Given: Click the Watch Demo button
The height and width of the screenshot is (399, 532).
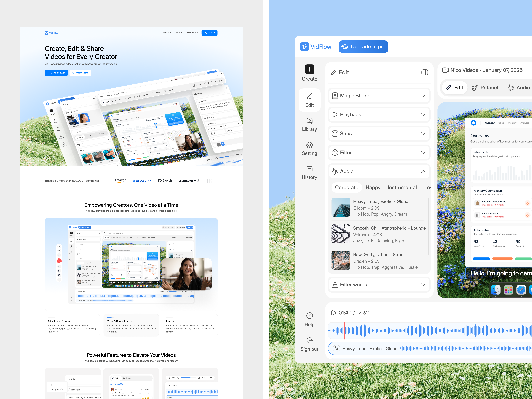Looking at the screenshot, I should pos(80,73).
